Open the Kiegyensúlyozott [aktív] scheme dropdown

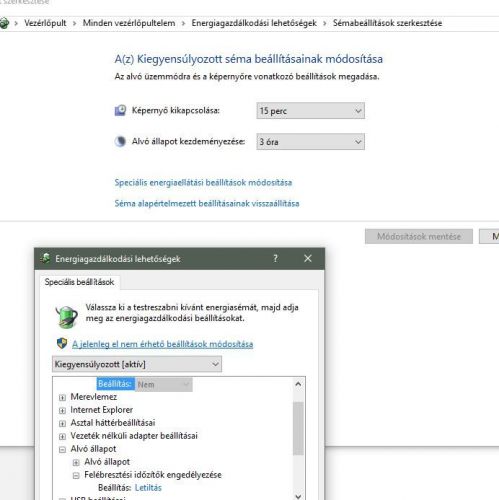[x=137, y=364]
